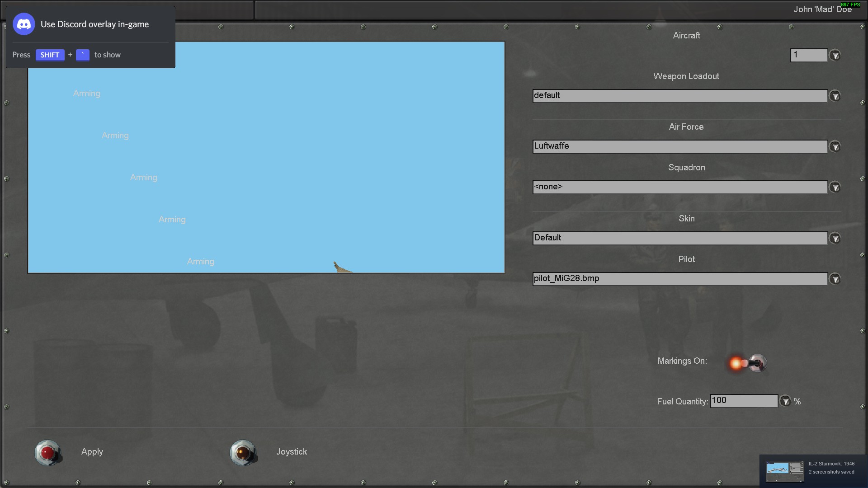Click the Aircraft number dropdown arrow

point(835,56)
